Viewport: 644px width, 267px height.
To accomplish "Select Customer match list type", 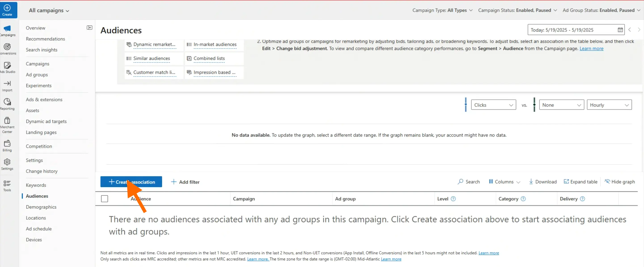I will pyautogui.click(x=154, y=72).
